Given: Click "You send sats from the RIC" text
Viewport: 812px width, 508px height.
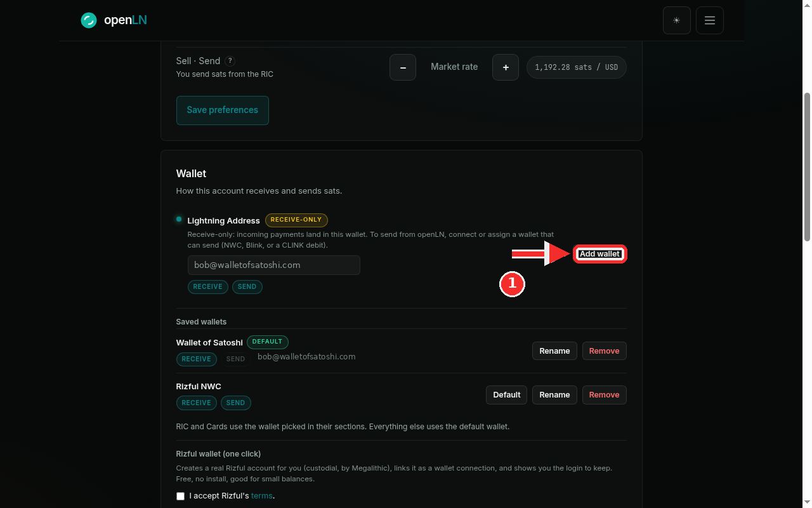Looking at the screenshot, I should pos(225,74).
